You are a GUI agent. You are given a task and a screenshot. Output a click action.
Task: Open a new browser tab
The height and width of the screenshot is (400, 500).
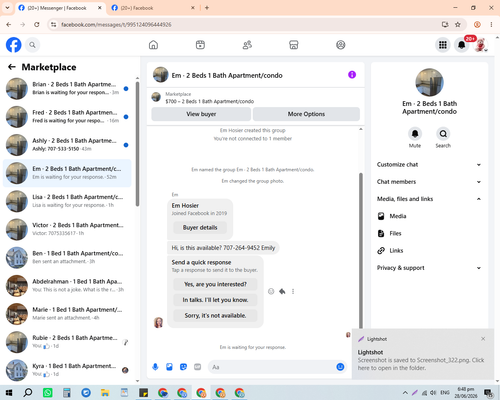[207, 8]
